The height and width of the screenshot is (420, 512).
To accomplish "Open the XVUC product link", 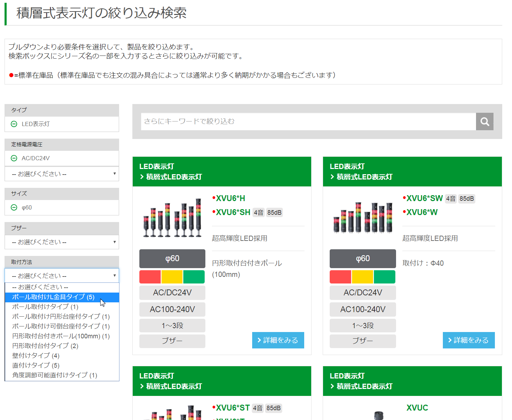I will pos(417,408).
